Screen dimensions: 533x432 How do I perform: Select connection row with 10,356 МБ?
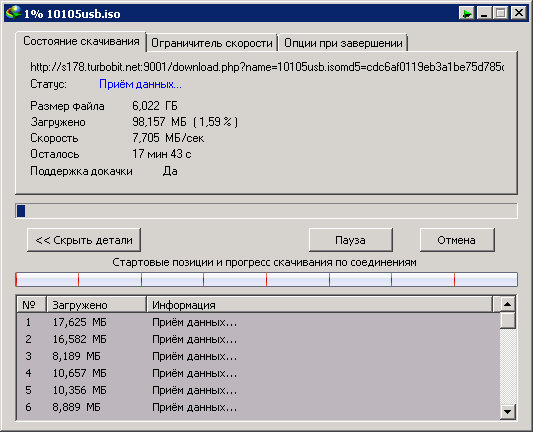click(x=258, y=390)
